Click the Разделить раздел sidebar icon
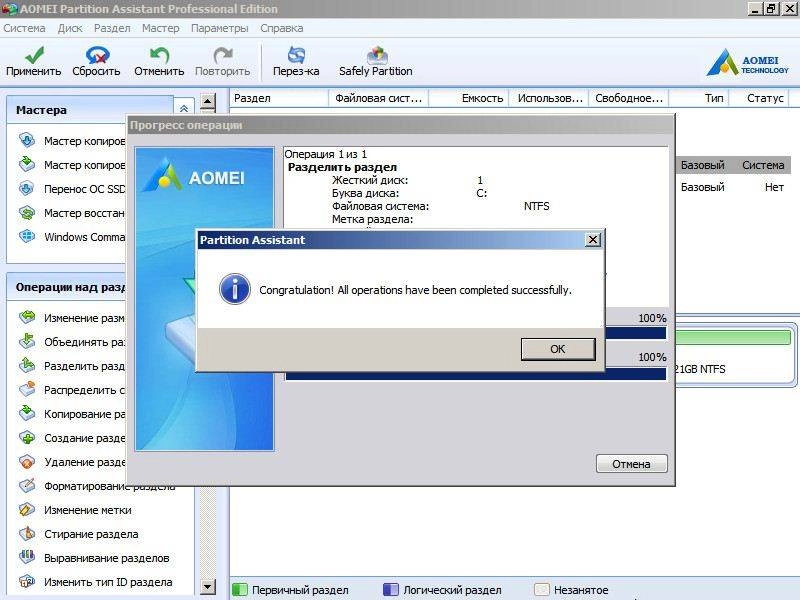 point(27,365)
